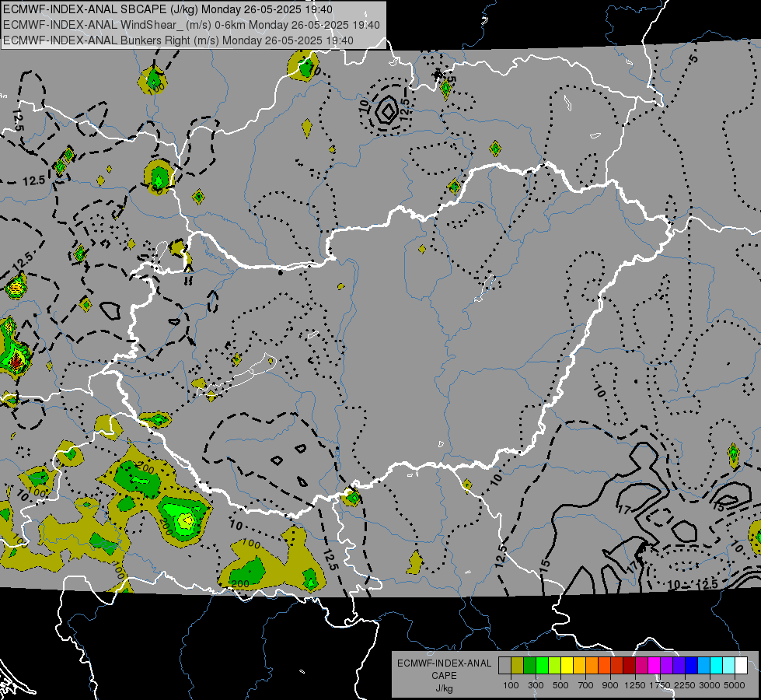Select the gray swatch in CAPE legend
Screen dimensions: 761x700
click(x=504, y=666)
